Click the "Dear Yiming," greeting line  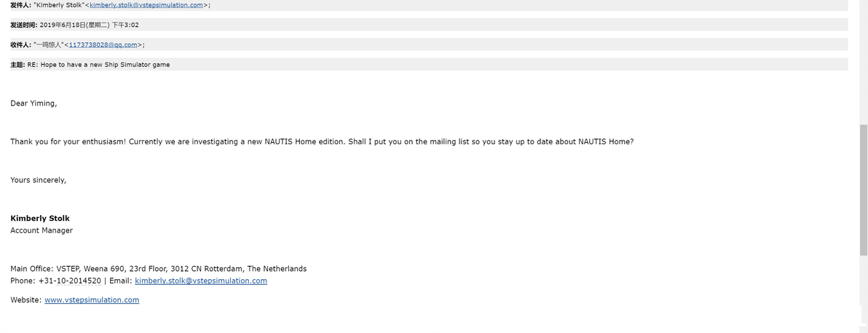pyautogui.click(x=33, y=103)
